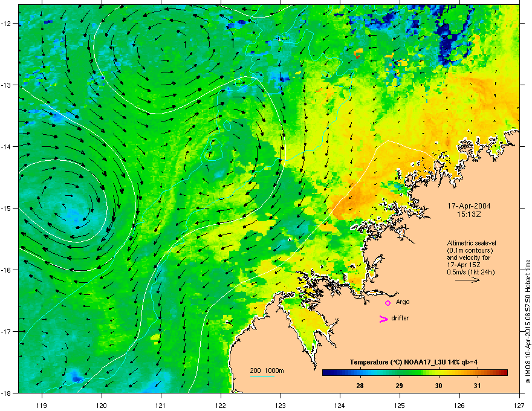Click latitude axis label '-18'
The width and height of the screenshot is (532, 411).
click(7, 393)
